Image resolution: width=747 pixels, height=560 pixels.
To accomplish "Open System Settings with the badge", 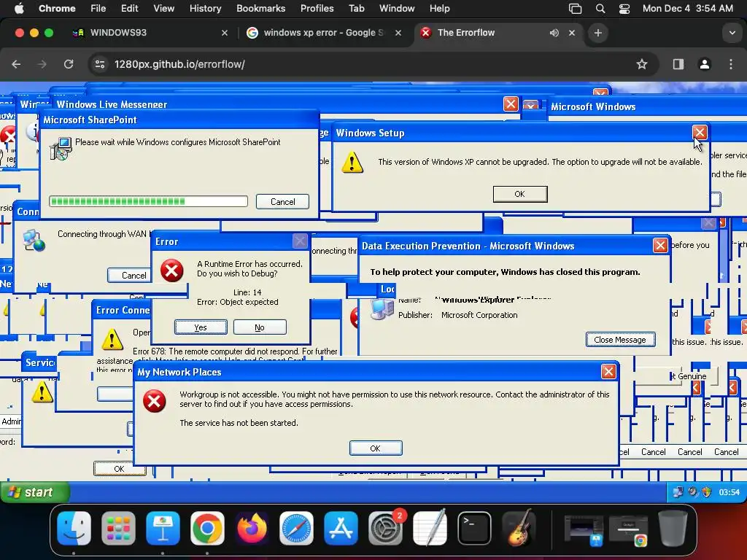I will (385, 528).
